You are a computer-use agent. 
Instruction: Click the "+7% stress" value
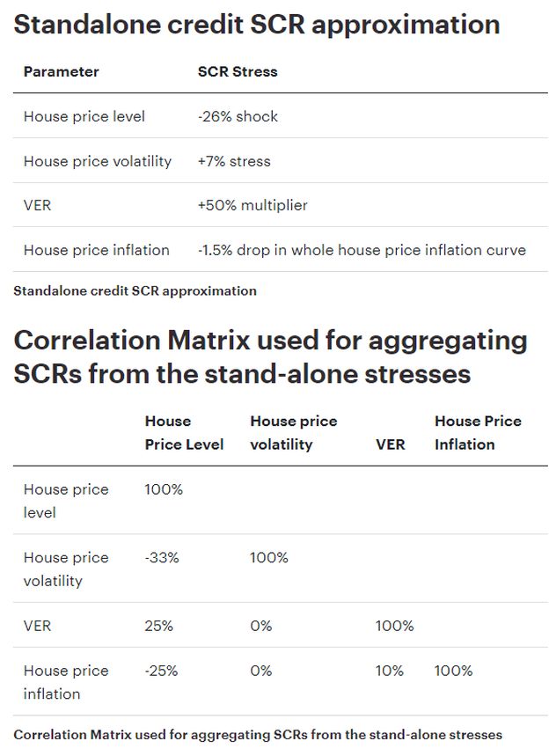pos(234,161)
